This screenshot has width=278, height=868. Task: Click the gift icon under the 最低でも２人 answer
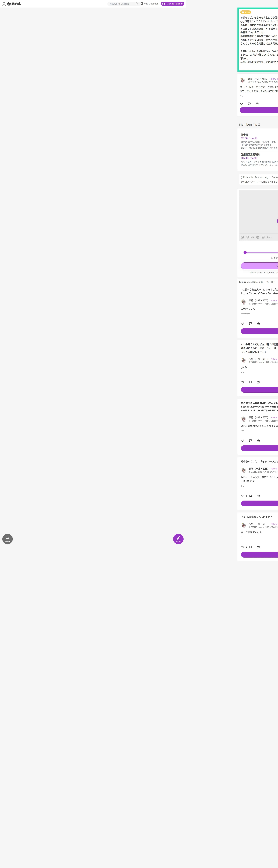(x=258, y=324)
